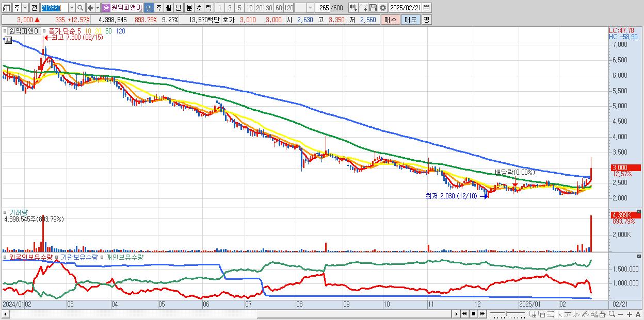
Task: Edit the date field 2025/02/21
Action: click(406, 8)
